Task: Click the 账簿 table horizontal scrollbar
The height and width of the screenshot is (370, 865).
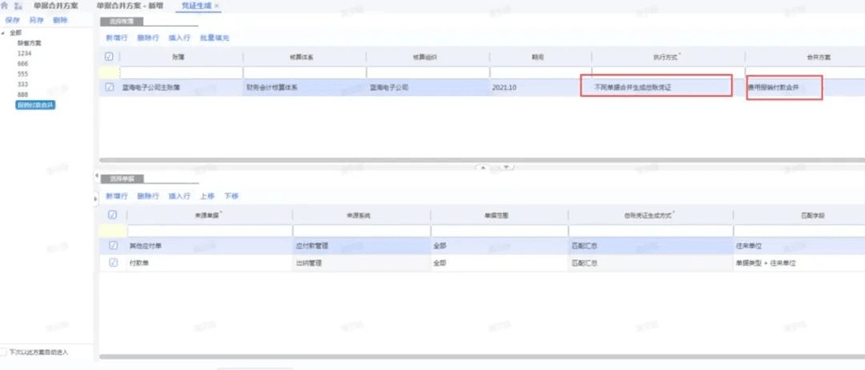Action: coord(482,160)
